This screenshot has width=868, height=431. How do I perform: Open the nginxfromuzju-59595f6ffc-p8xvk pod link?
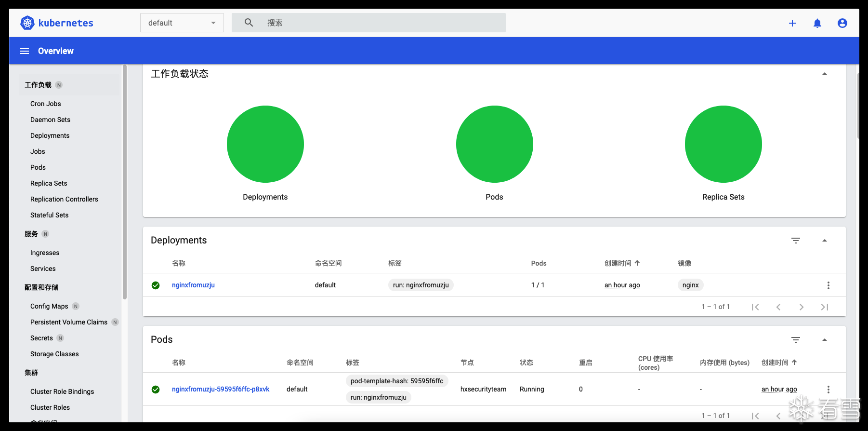221,389
